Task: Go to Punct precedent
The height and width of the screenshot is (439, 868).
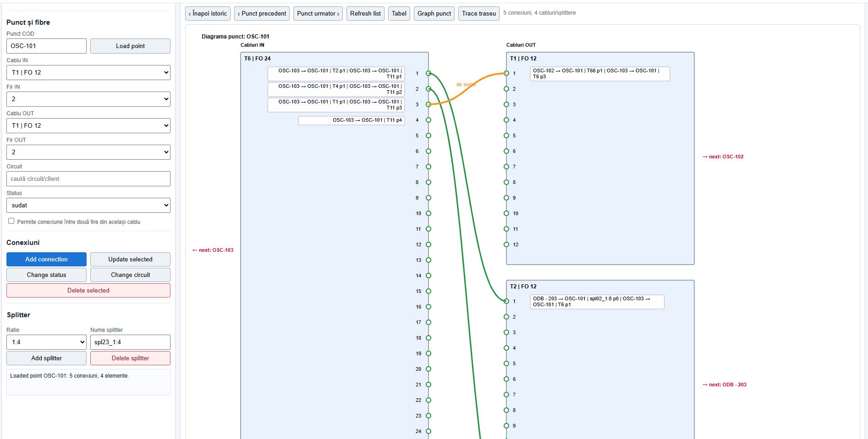Action: [x=262, y=13]
